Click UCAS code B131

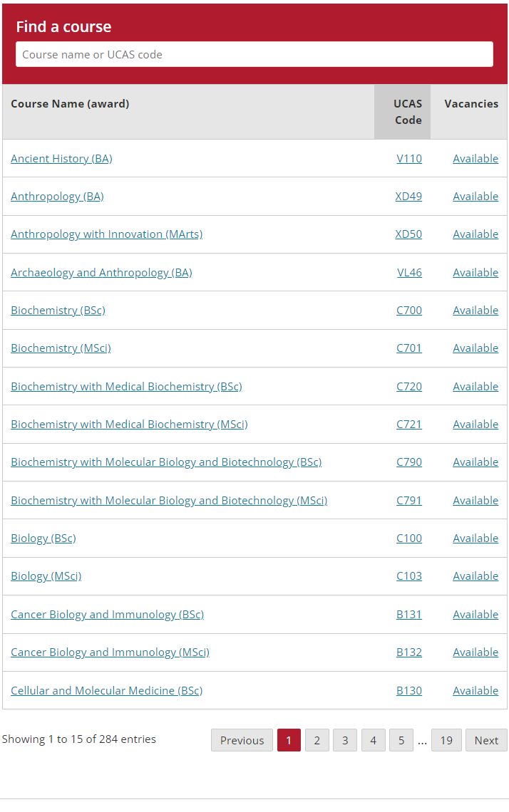tap(409, 614)
